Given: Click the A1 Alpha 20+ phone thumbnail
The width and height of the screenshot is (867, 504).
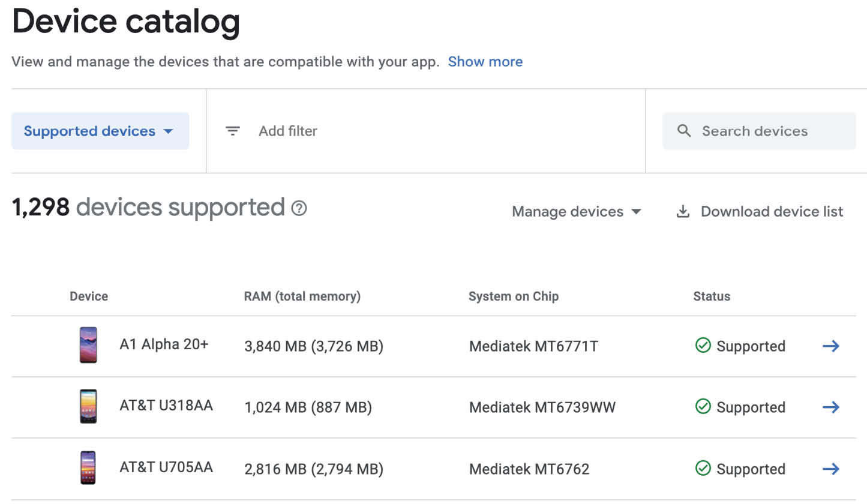Looking at the screenshot, I should tap(88, 345).
